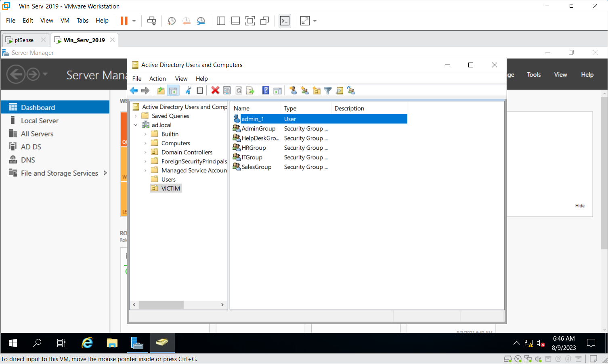Add selected objects to a group icon
608x364 pixels.
(x=351, y=90)
